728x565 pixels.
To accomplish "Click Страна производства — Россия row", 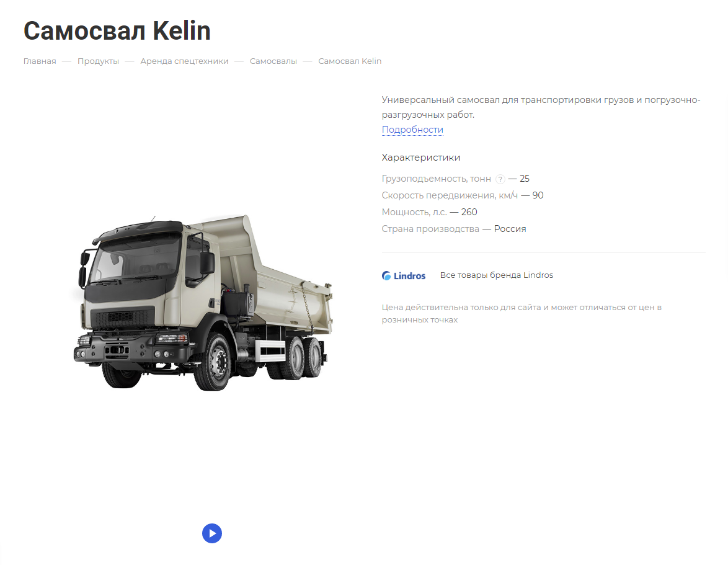I will (454, 229).
